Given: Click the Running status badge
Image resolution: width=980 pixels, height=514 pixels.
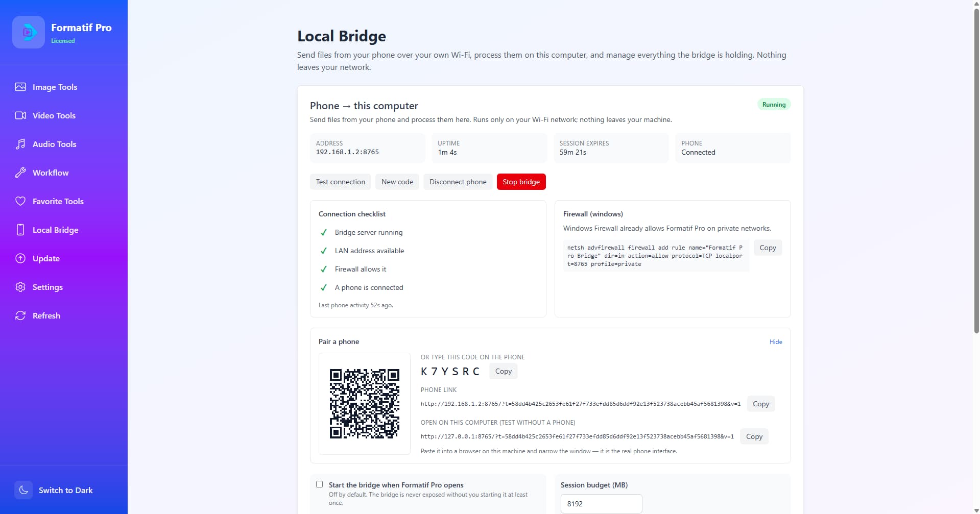Looking at the screenshot, I should (x=774, y=105).
